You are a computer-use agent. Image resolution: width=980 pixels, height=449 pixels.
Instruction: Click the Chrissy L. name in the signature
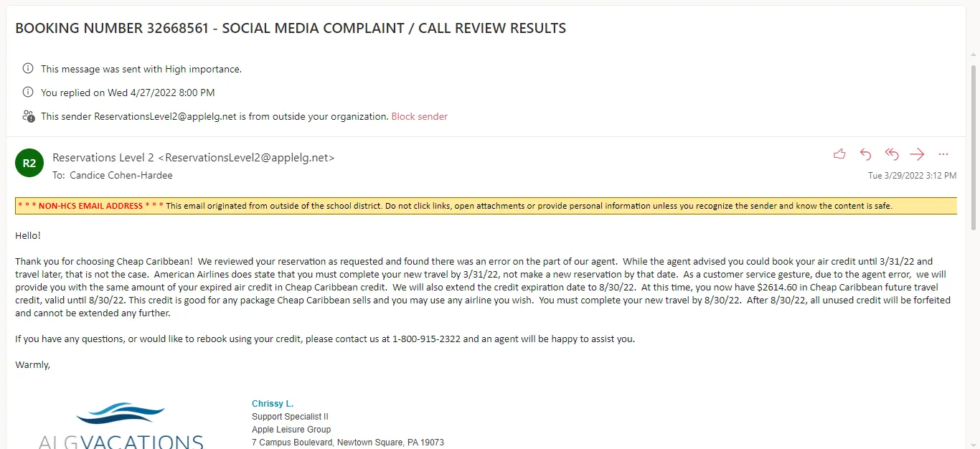coord(273,404)
